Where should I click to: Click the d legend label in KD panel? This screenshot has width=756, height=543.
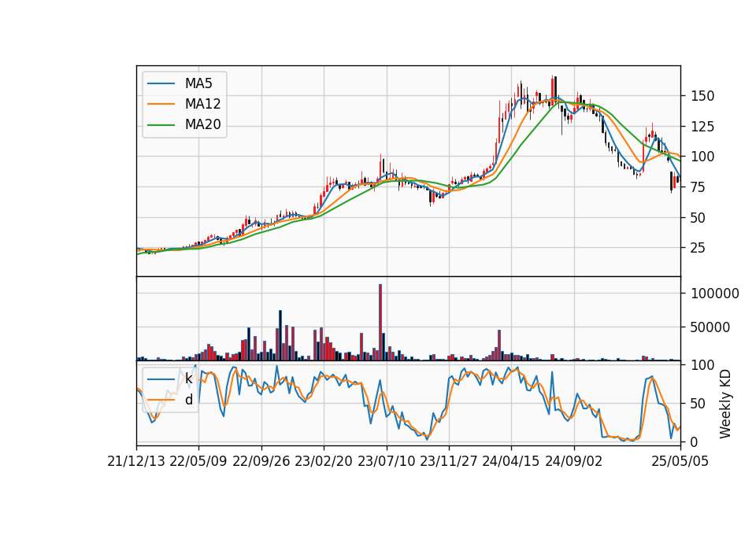[x=188, y=400]
